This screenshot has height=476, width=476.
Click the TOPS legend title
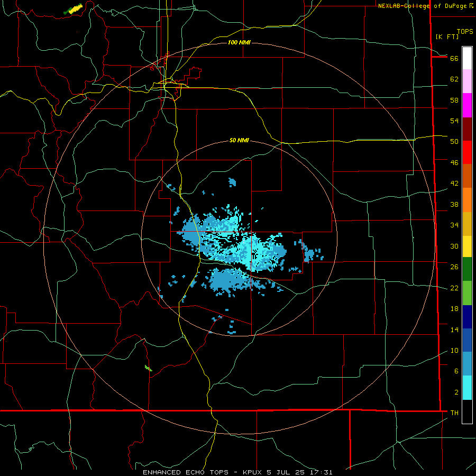coord(465,32)
